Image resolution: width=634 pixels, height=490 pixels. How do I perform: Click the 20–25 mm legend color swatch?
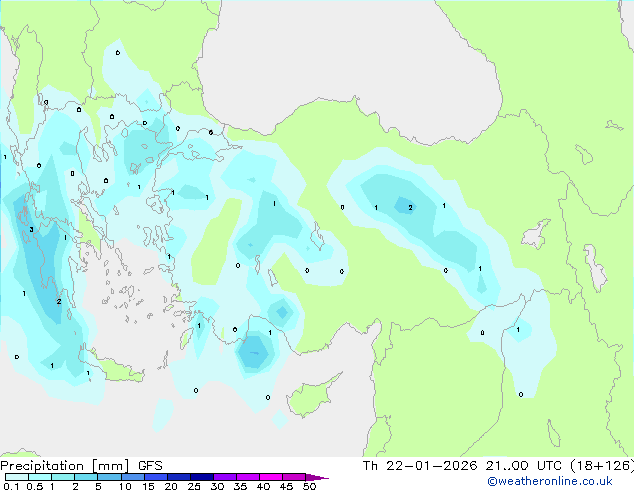click(x=179, y=477)
